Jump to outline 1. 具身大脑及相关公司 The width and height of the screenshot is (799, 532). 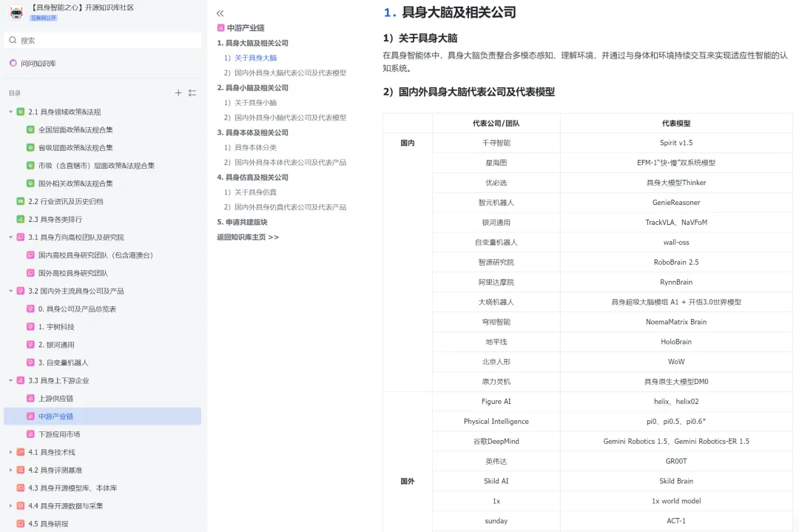coord(253,43)
